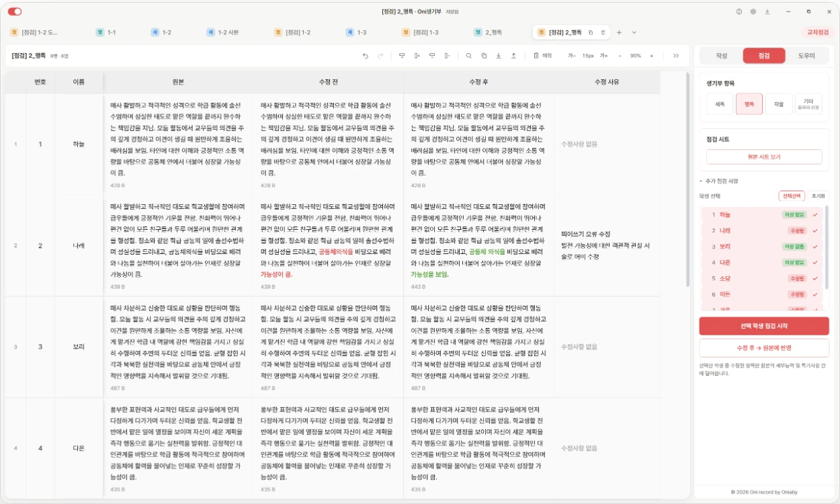Screen dimensions: 840x504
Task: Open the 1-2 시본 sheet tab
Action: tap(222, 32)
